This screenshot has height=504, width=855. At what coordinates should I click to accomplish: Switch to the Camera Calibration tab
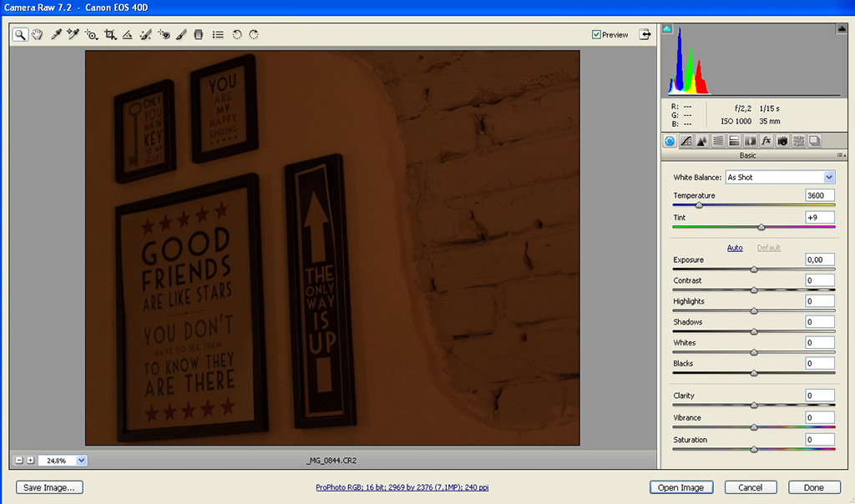(x=782, y=141)
